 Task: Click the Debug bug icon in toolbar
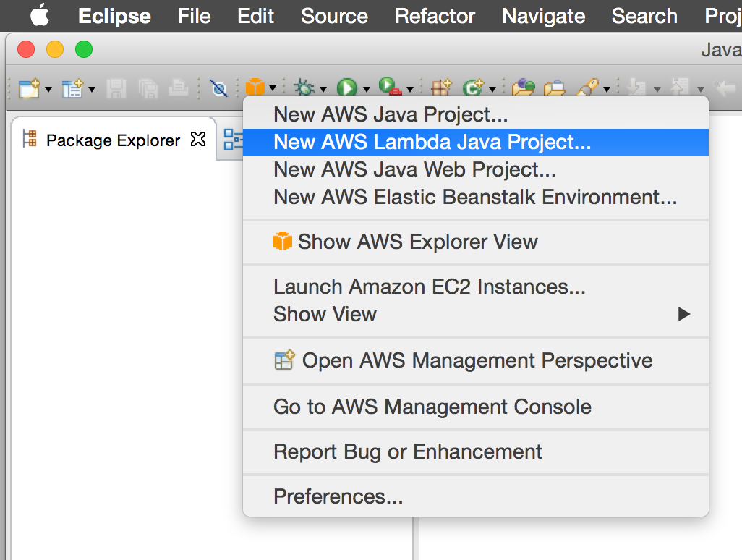304,88
